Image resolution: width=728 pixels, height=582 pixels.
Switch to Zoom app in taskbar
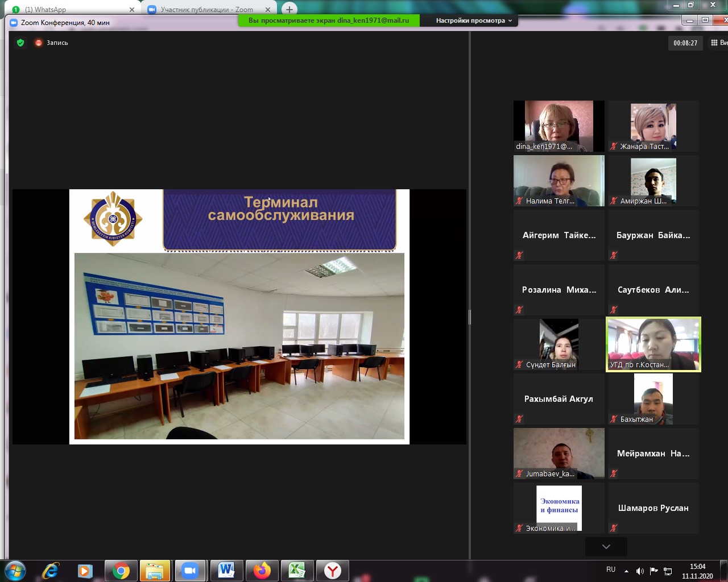(x=190, y=571)
